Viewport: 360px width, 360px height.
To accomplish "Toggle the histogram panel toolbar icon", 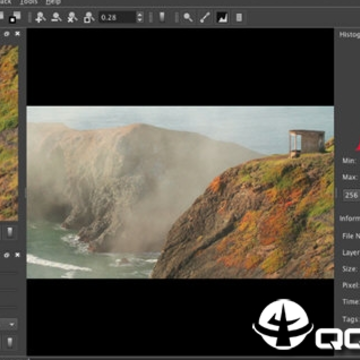I will click(222, 17).
